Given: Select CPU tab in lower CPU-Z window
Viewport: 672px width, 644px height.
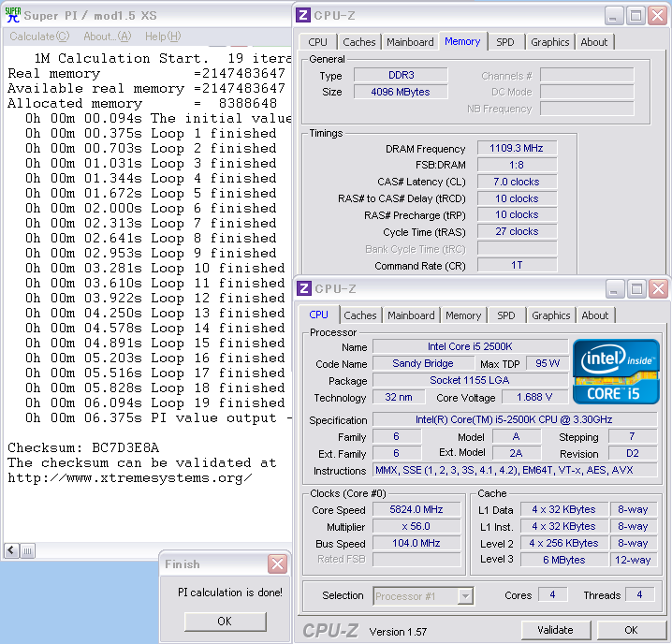Looking at the screenshot, I should (x=318, y=315).
